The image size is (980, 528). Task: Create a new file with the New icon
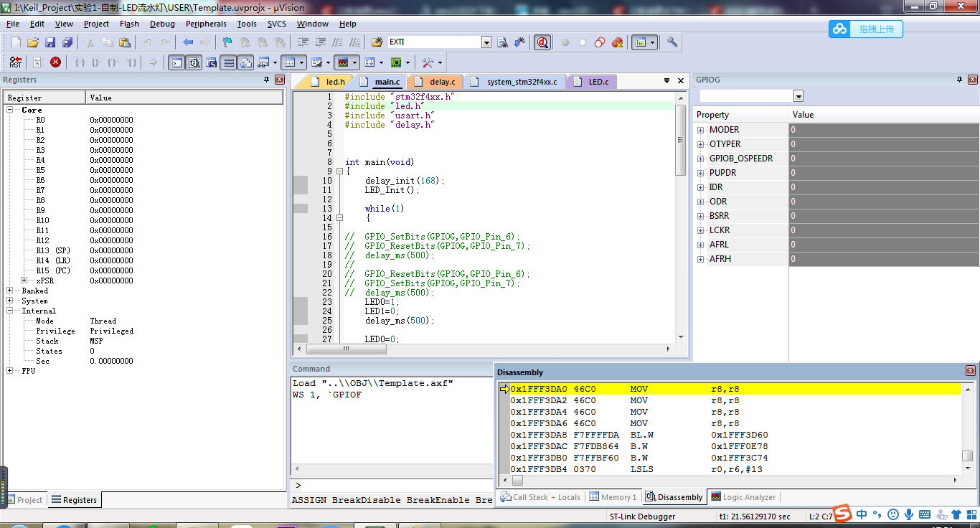(16, 42)
